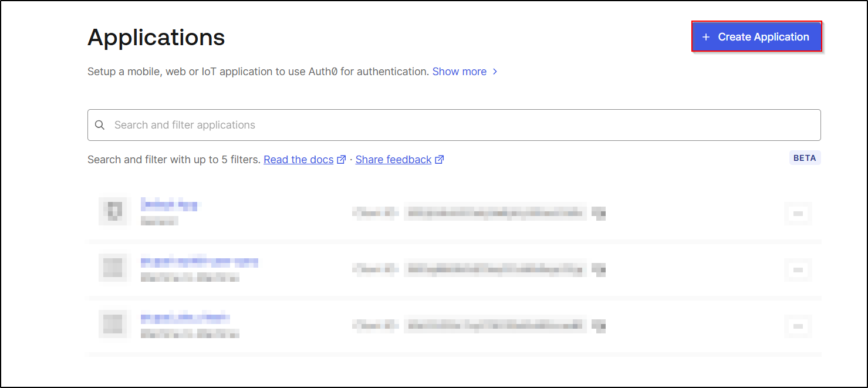This screenshot has width=868, height=388.
Task: Expand the chevron beside Show more
Action: [495, 72]
